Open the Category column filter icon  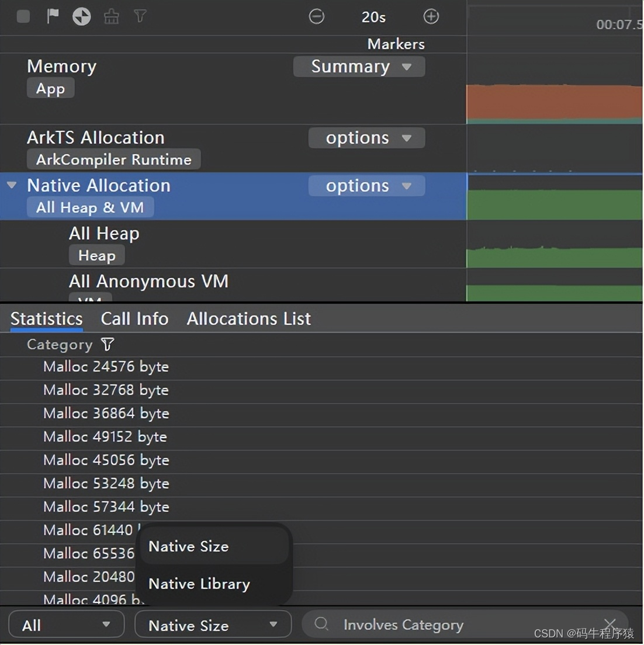pos(108,344)
